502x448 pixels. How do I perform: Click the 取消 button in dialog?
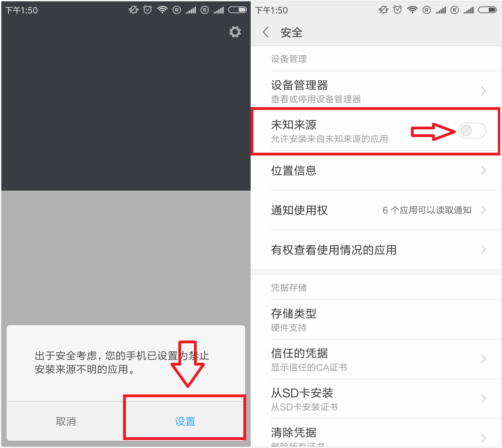(x=66, y=421)
